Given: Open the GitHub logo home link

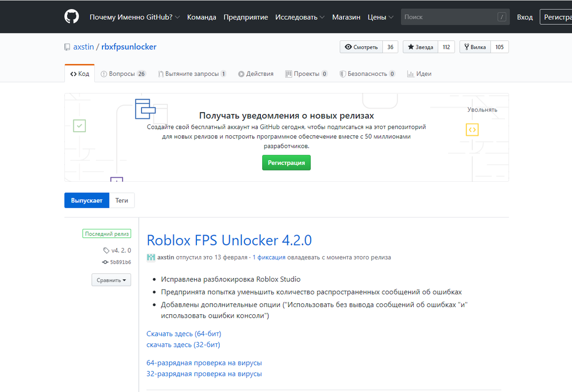Looking at the screenshot, I should (71, 17).
